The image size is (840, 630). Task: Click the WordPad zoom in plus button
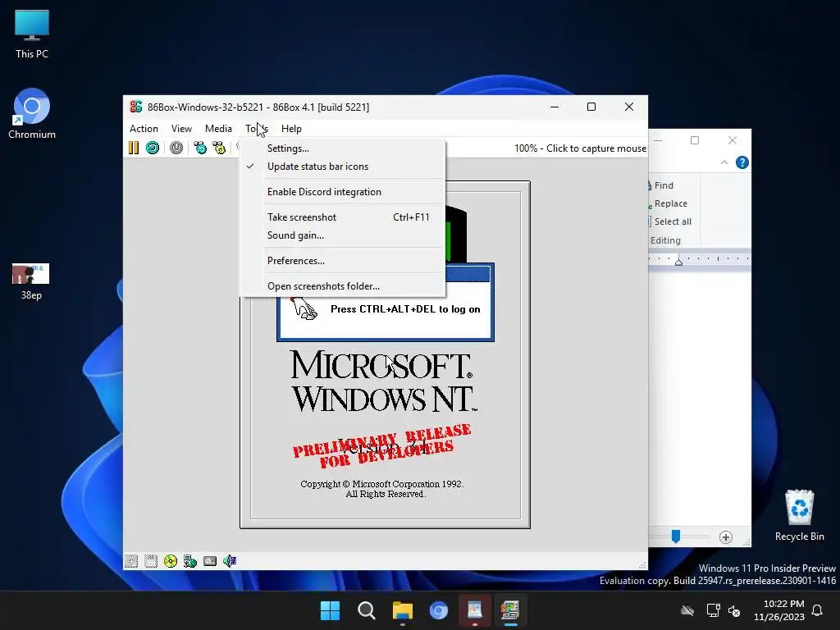click(x=725, y=537)
